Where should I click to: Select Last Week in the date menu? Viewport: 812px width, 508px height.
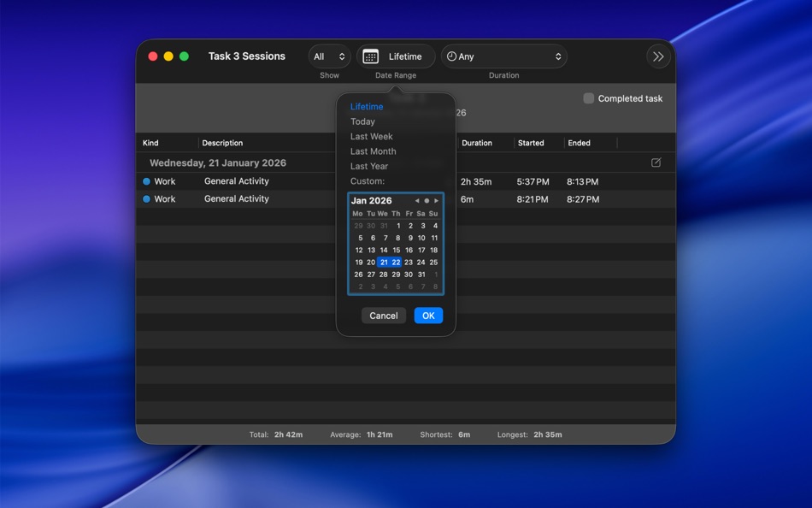[371, 136]
